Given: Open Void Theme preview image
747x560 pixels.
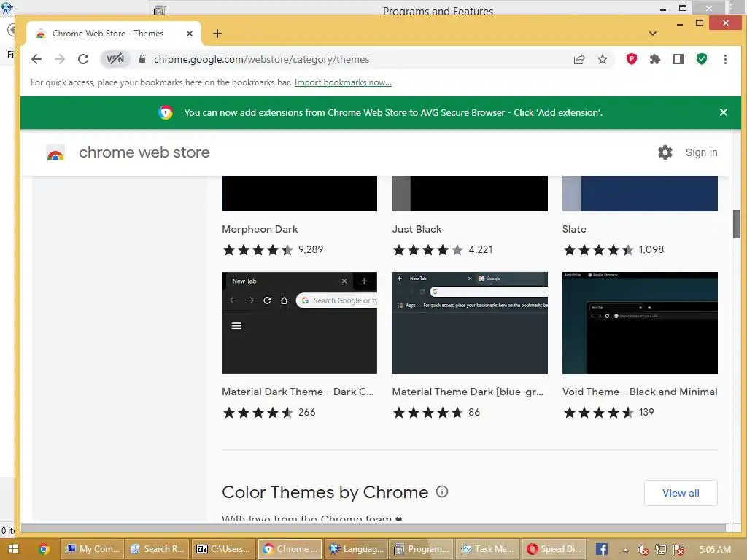Looking at the screenshot, I should click(640, 323).
